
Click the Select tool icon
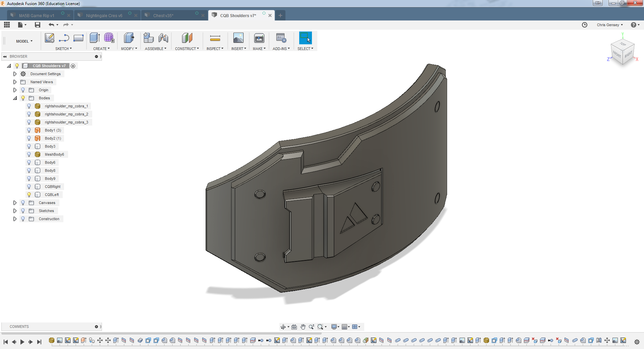(305, 38)
